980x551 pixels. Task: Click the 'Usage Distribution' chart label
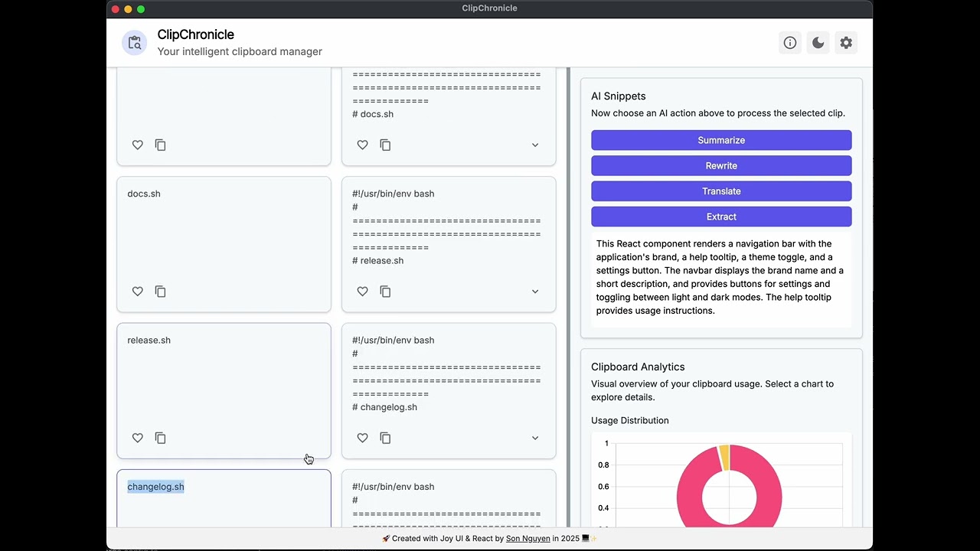[629, 421]
